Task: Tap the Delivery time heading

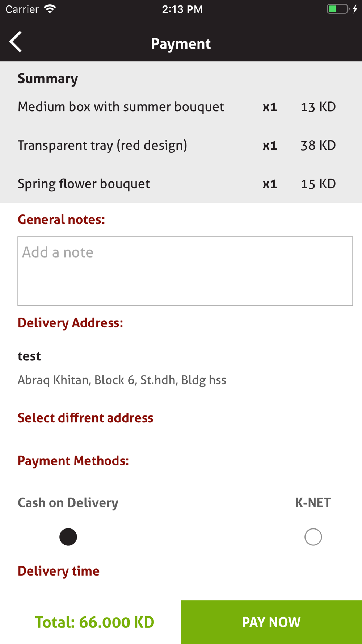Action: click(x=59, y=571)
